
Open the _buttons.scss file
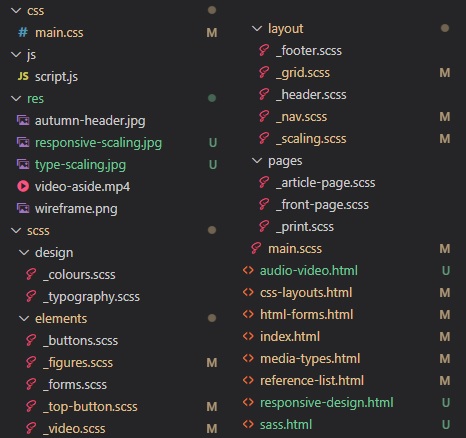(x=80, y=341)
